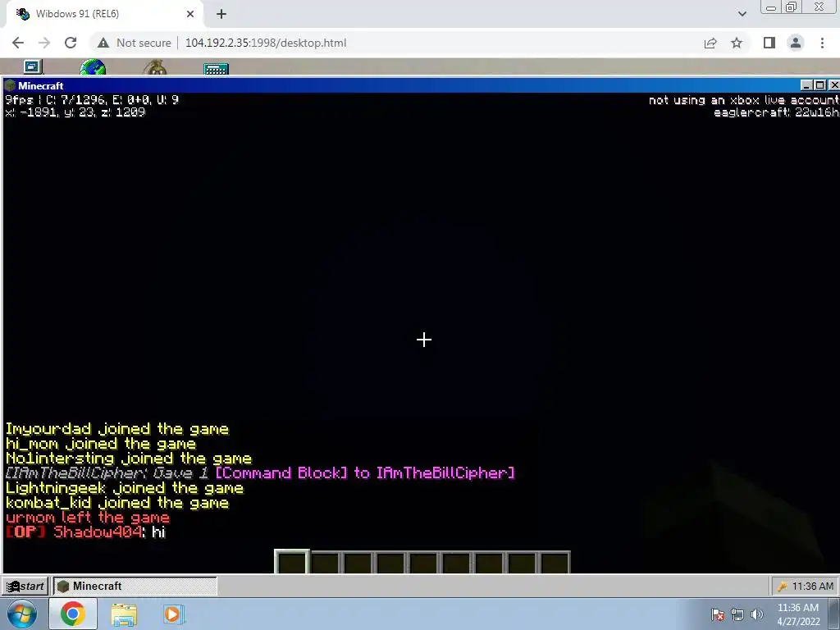Screen dimensions: 840x630
Task: Click the emulated taskbar clock 11:36 AM
Action: 813,587
